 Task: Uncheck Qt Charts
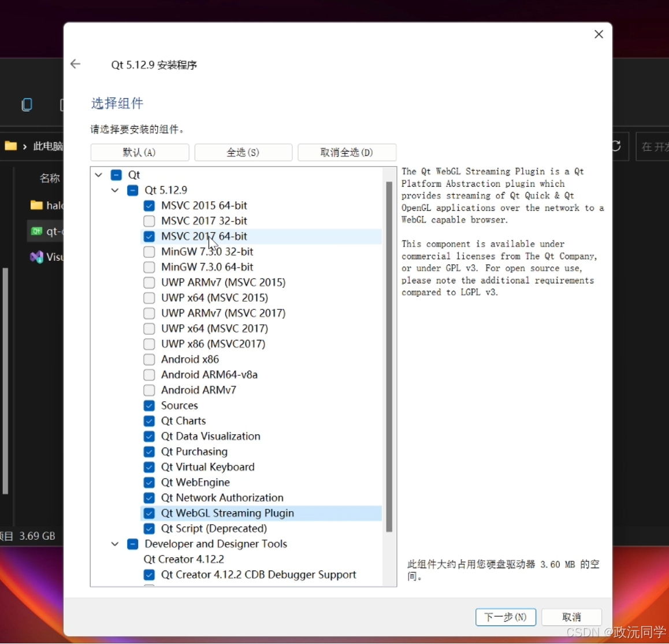149,421
